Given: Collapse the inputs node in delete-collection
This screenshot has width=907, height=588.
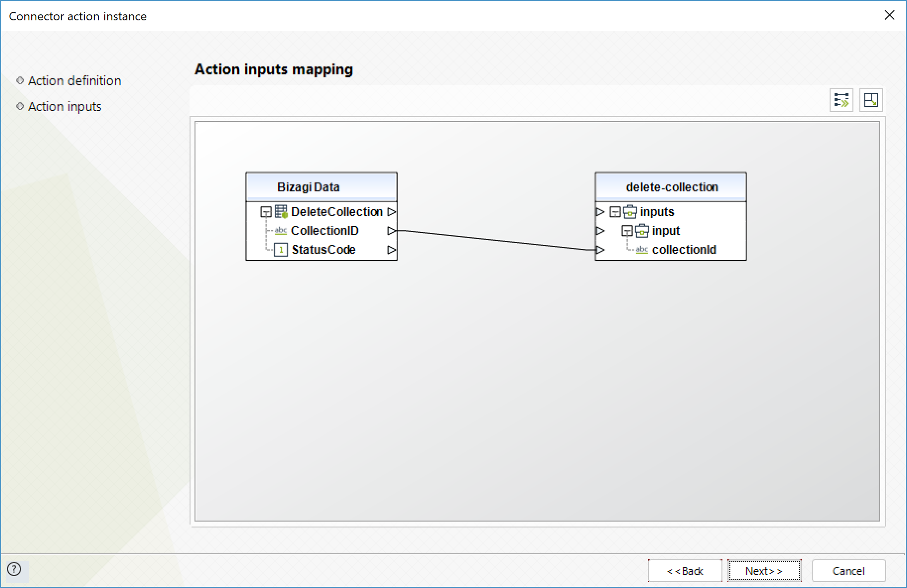Looking at the screenshot, I should tap(615, 212).
